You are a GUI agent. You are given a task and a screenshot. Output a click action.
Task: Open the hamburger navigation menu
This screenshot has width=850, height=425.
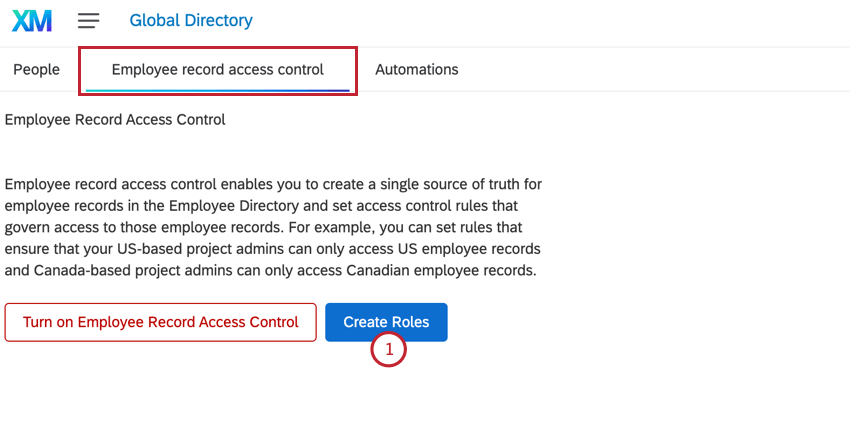point(88,20)
